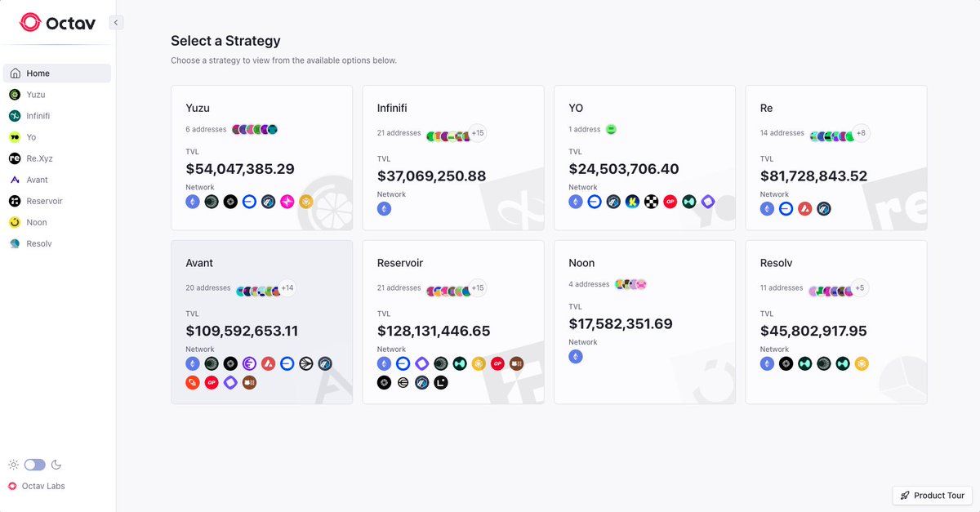
Task: Open the Yuzu strategy card title
Action: (198, 108)
